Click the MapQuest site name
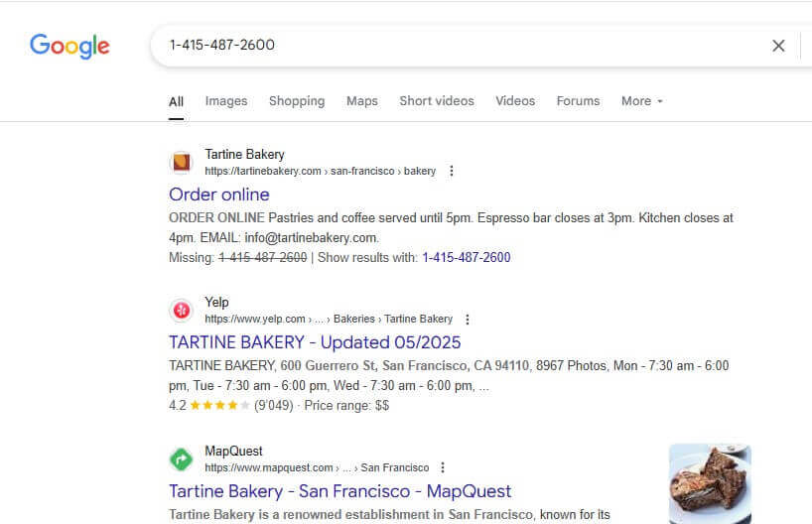This screenshot has height=524, width=812. click(x=233, y=451)
